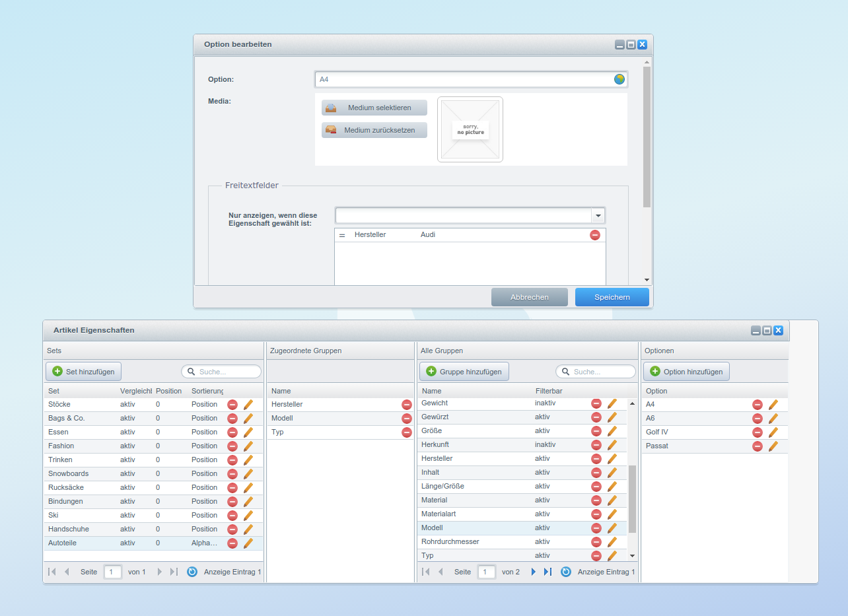Select the Inhalt group row
Image resolution: width=848 pixels, height=616 pixels.
522,472
